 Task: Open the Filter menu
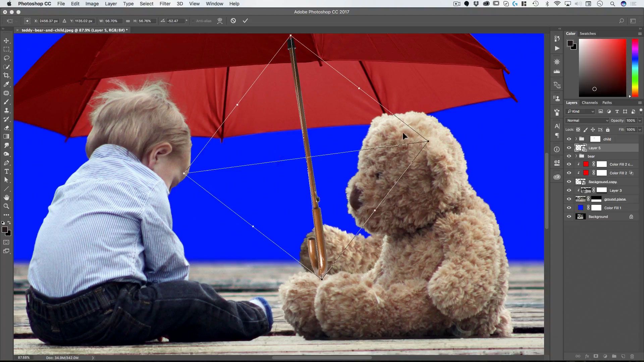tap(165, 4)
